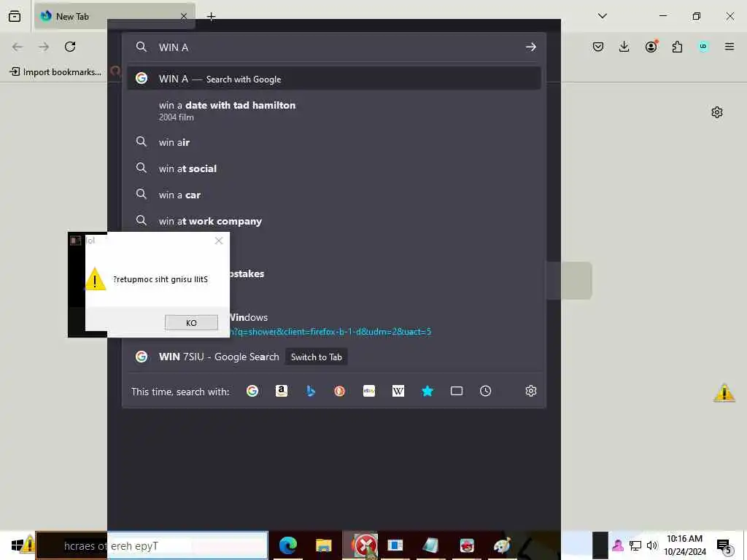Click the warning triangle on the right side of the page

click(724, 393)
